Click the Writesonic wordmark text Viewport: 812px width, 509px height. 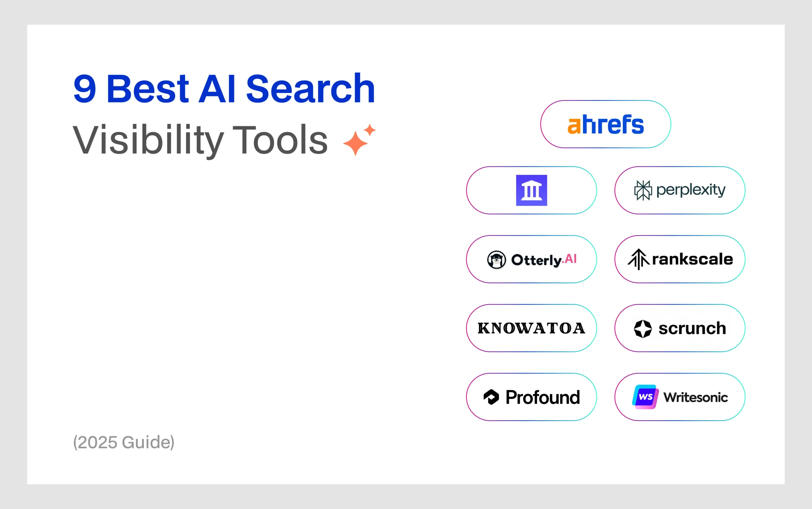pyautogui.click(x=696, y=397)
